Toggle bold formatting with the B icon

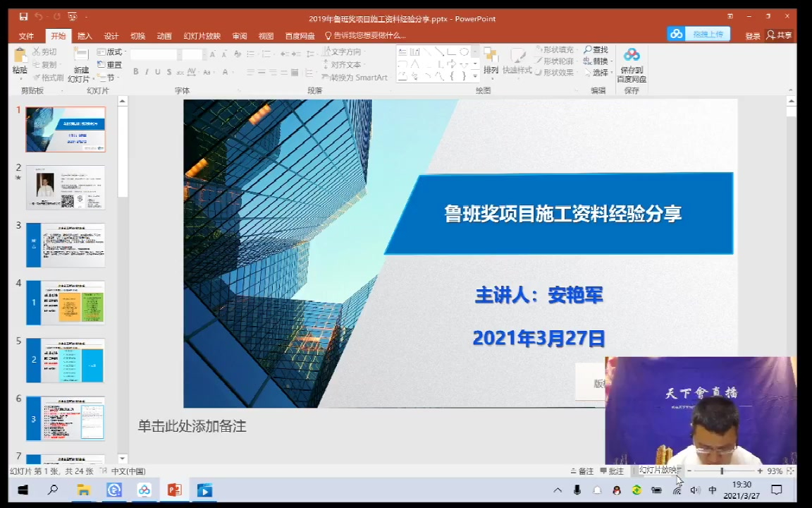[x=136, y=71]
